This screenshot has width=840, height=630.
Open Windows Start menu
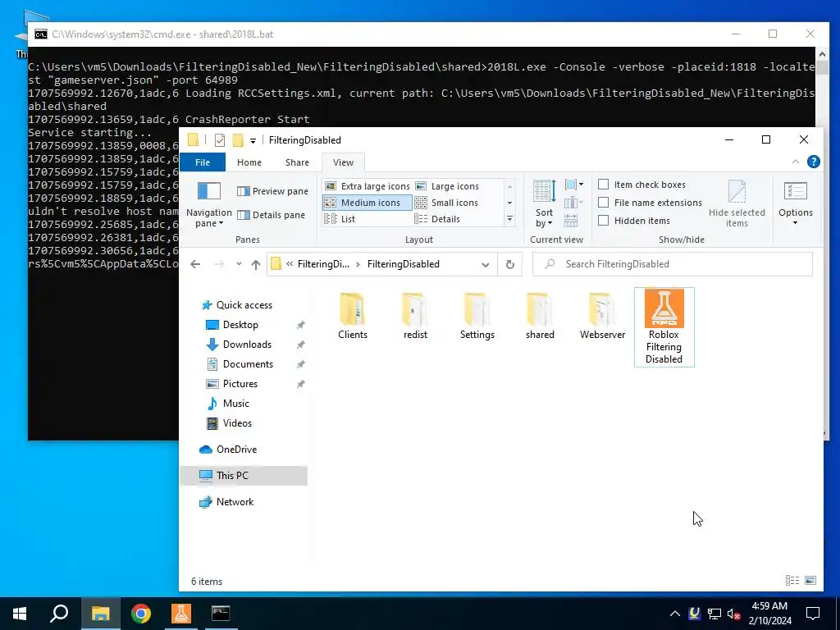[x=20, y=614]
